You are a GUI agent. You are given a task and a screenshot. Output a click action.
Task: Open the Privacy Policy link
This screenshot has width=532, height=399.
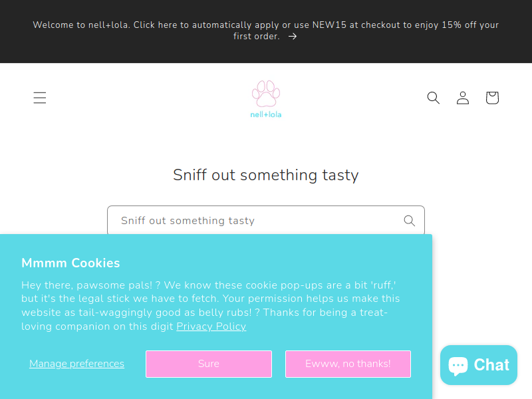(211, 327)
